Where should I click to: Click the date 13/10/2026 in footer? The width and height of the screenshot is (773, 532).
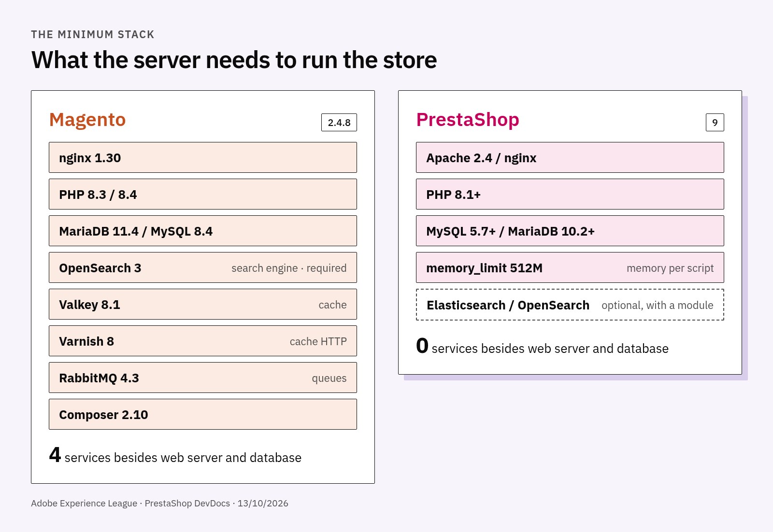263,504
